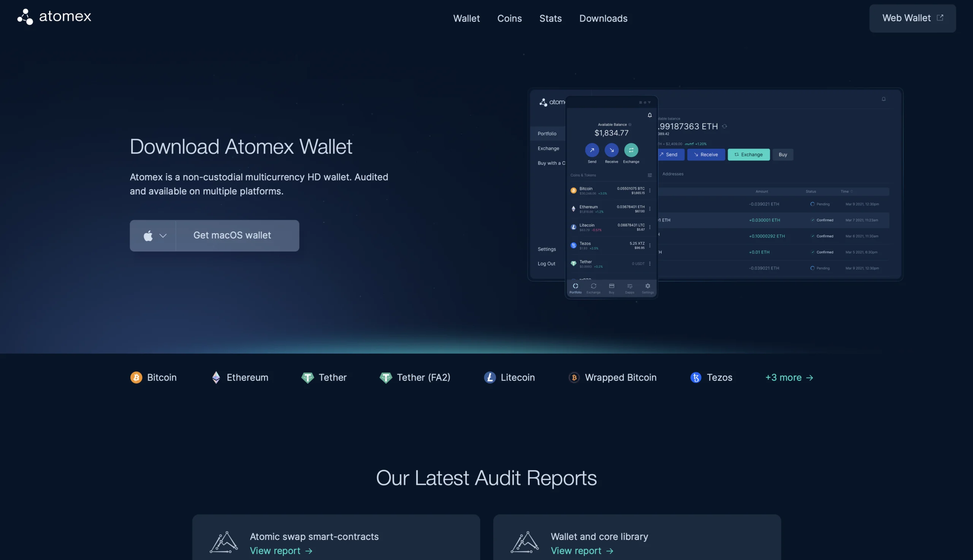Open the Litecoin row three-dot menu

(650, 227)
